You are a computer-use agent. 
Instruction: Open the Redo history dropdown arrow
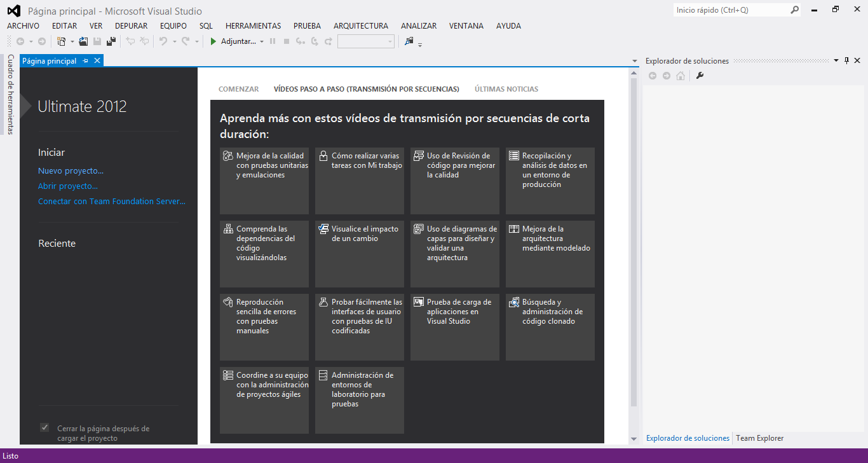[197, 42]
